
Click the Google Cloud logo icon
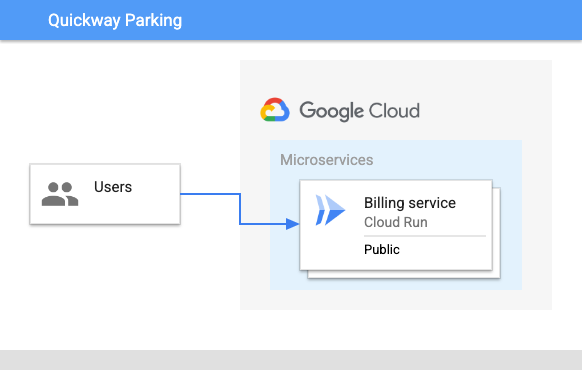coord(275,110)
